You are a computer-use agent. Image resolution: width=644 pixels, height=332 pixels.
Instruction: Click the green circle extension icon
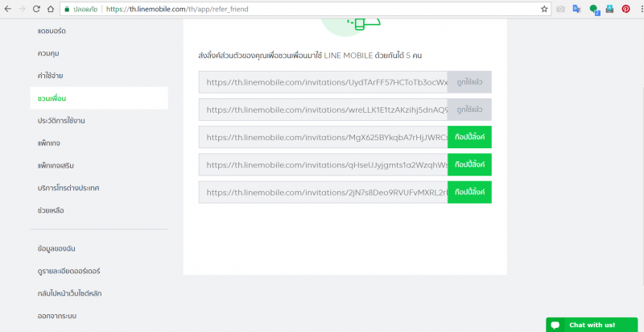pos(594,10)
